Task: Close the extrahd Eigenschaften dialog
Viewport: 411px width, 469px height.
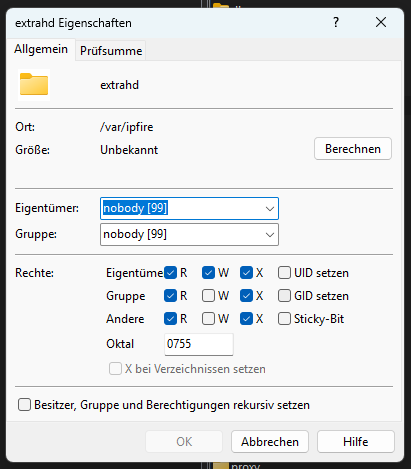Action: click(381, 23)
